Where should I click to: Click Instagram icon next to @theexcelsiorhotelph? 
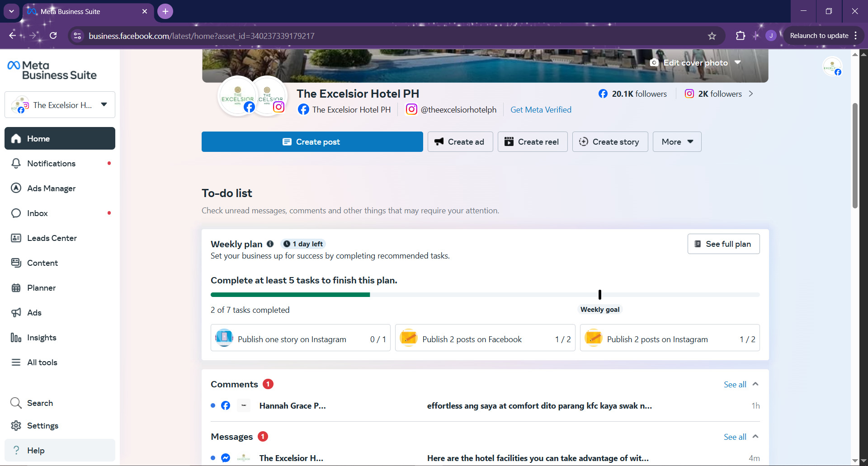click(411, 109)
